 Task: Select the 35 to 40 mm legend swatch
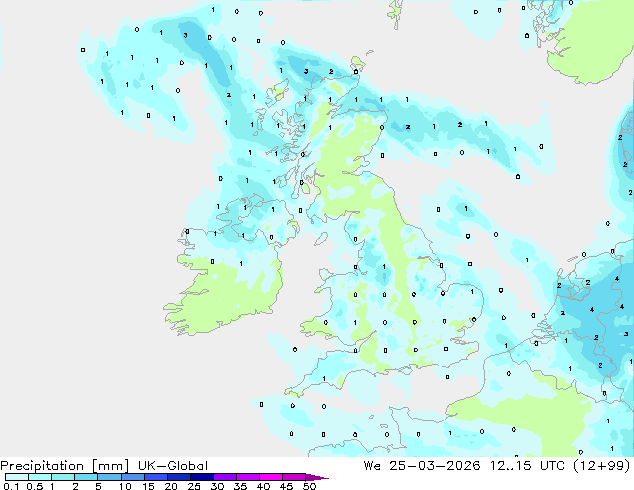coord(247,477)
